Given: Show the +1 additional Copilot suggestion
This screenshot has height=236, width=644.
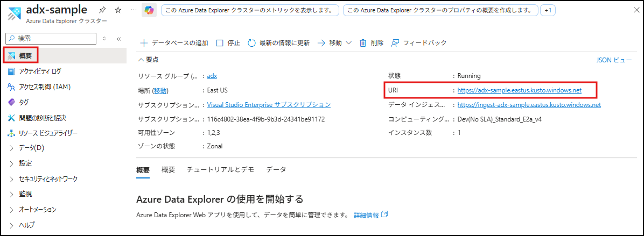Looking at the screenshot, I should 548,10.
